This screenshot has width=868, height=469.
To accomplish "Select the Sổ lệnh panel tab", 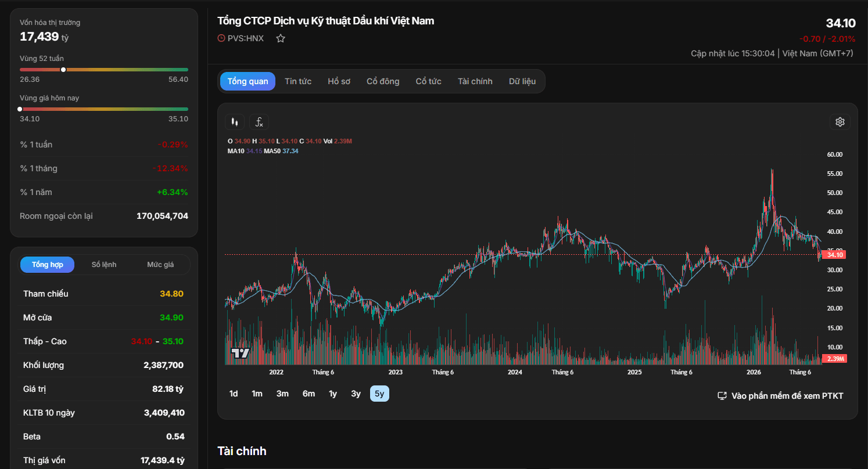I will [x=104, y=265].
